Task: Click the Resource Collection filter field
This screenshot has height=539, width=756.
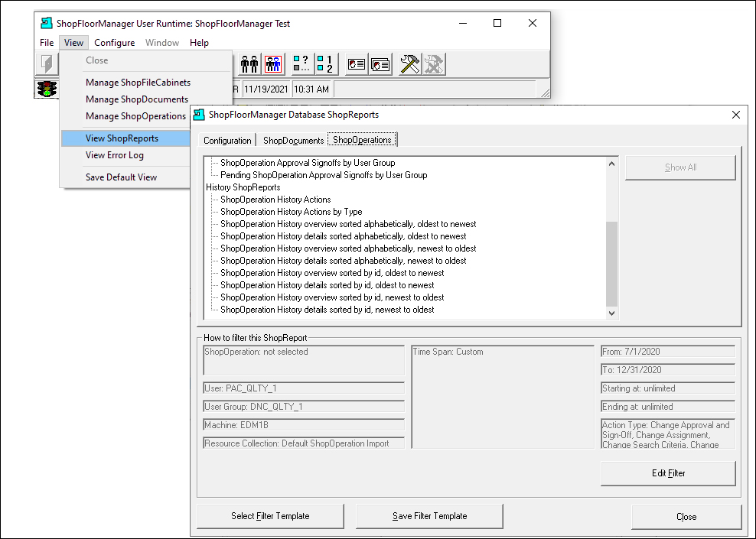Action: click(304, 443)
